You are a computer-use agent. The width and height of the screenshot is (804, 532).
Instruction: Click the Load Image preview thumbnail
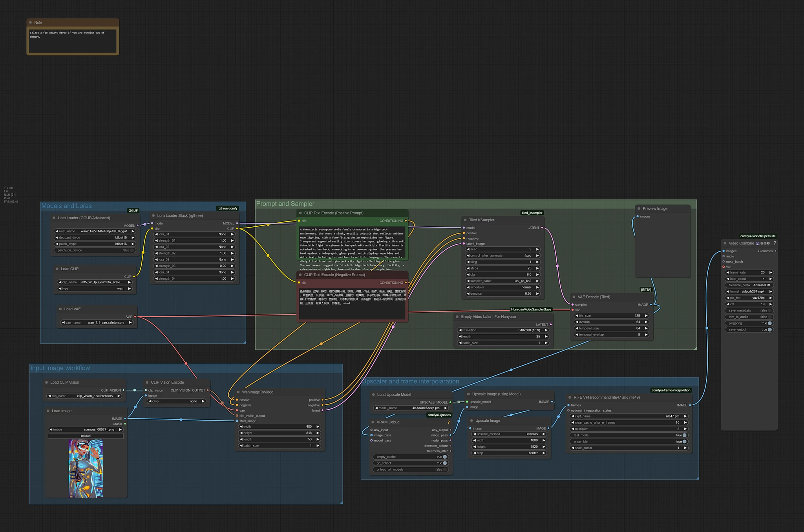point(86,468)
